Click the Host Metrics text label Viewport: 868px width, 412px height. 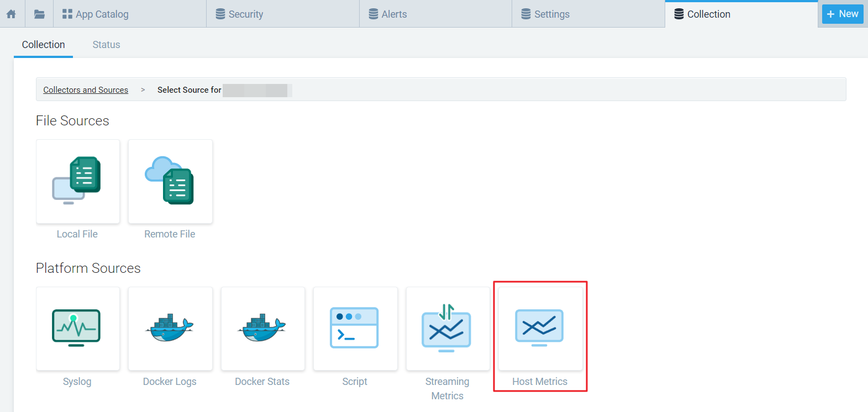[x=540, y=382]
